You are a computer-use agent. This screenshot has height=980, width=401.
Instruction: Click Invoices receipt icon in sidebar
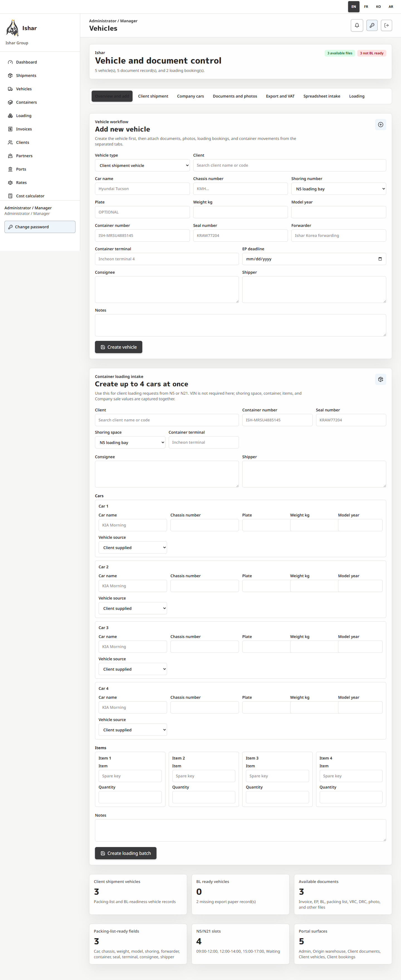(10, 129)
